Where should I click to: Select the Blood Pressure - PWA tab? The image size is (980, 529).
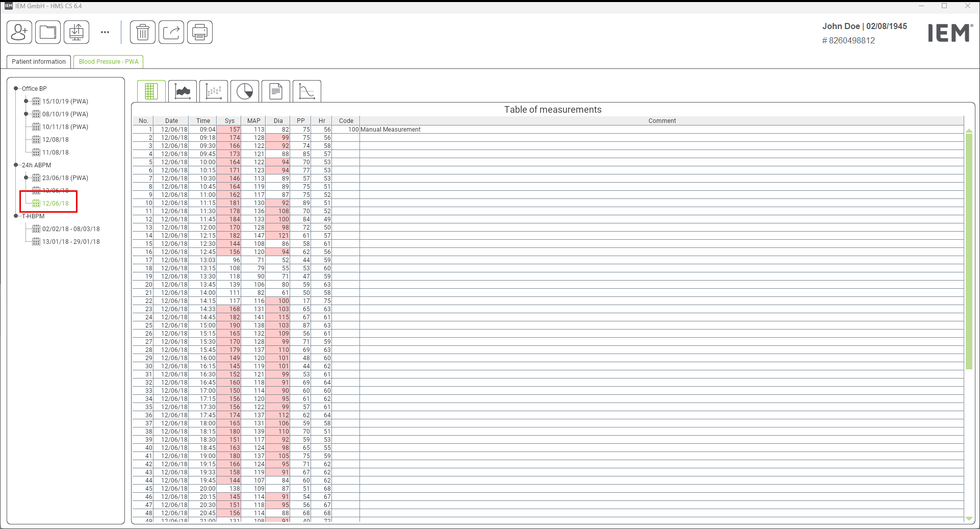(x=109, y=62)
